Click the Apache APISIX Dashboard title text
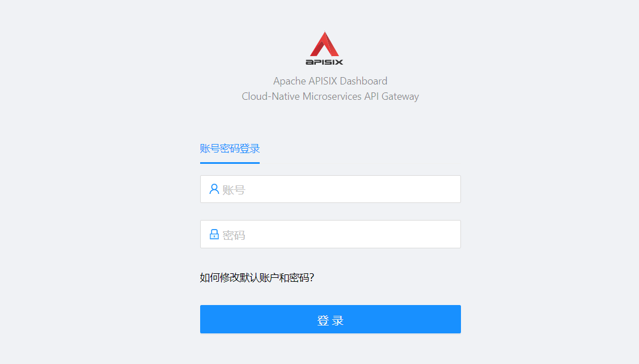The image size is (639, 364). (x=330, y=81)
